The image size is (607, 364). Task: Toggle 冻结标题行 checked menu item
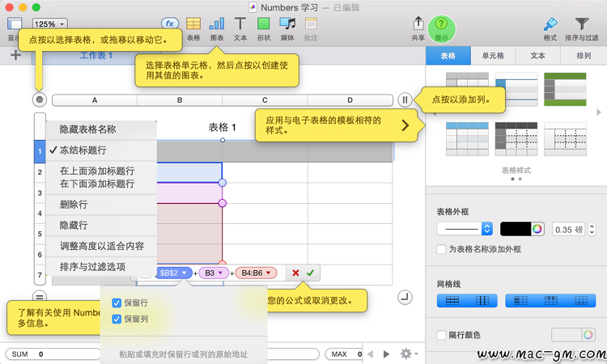coord(101,150)
